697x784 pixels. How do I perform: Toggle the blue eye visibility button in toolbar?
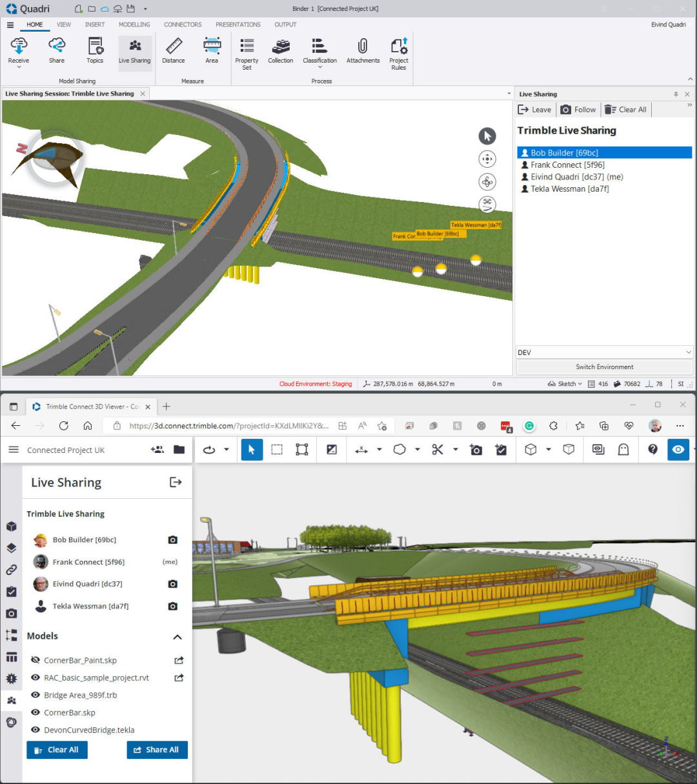click(x=678, y=450)
